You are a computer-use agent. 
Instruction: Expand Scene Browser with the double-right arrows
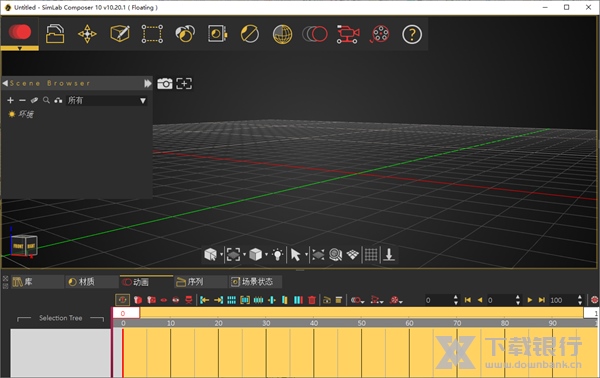point(148,83)
